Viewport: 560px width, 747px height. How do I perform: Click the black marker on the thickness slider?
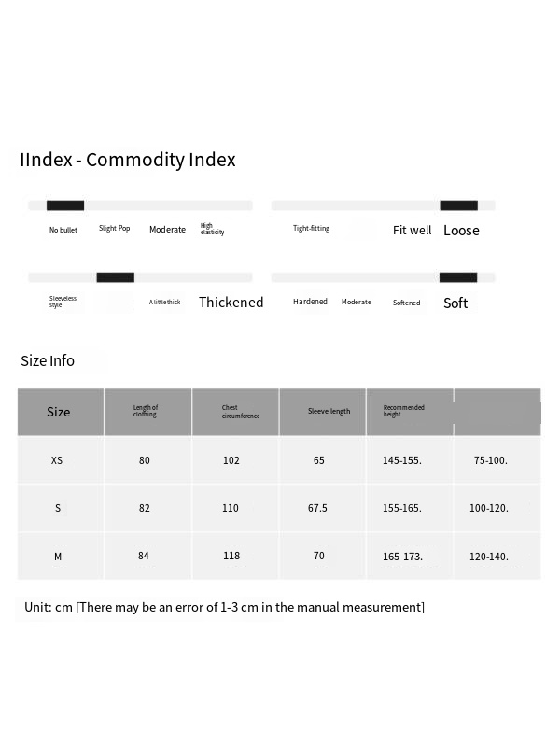115,277
